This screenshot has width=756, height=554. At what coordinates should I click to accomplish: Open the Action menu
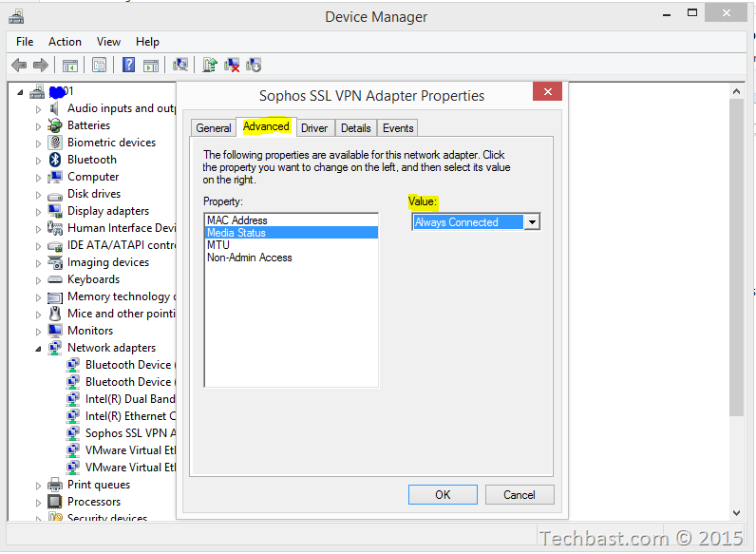click(x=65, y=42)
